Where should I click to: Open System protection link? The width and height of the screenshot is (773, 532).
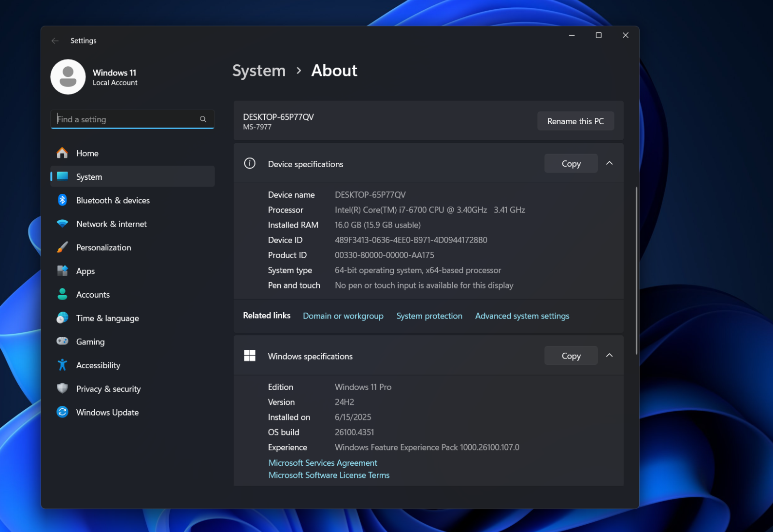pos(429,316)
